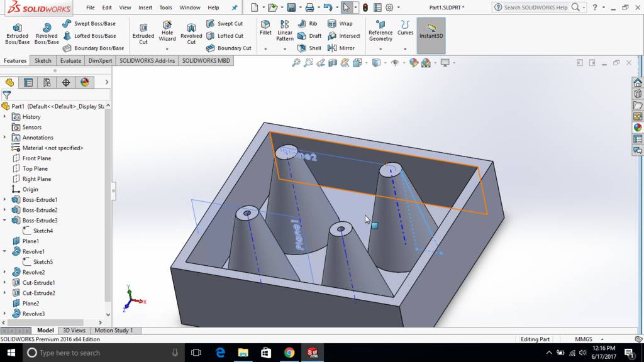Open the Fillet dropdown arrow
The height and width of the screenshot is (362, 644).
pyautogui.click(x=265, y=49)
